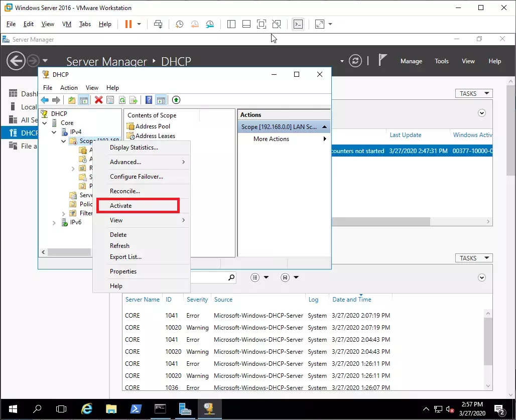Open the Server Manager Tools menu
Image resolution: width=516 pixels, height=420 pixels.
pyautogui.click(x=442, y=61)
